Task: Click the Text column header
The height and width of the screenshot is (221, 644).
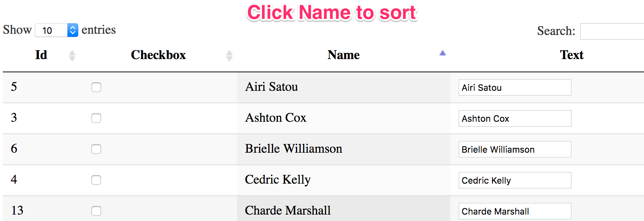Action: (571, 55)
